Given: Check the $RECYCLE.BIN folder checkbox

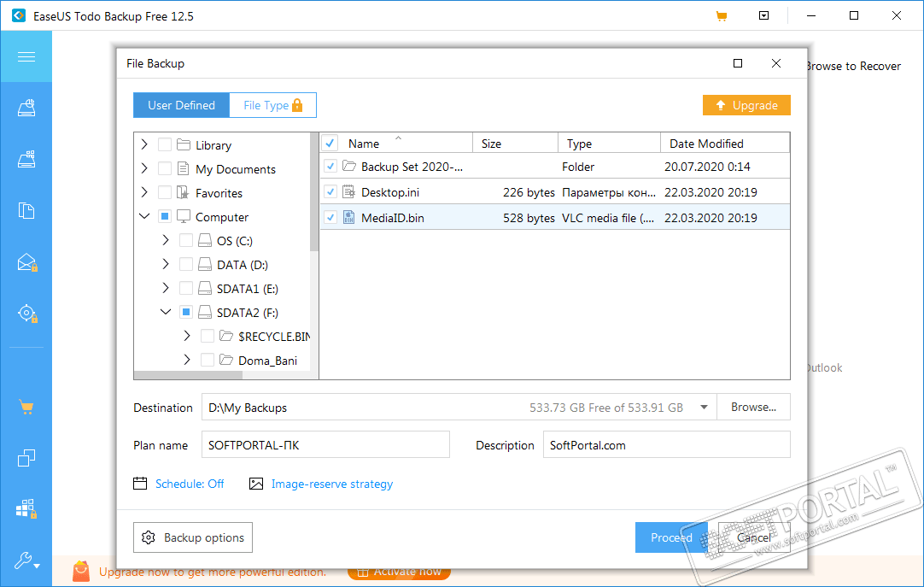Looking at the screenshot, I should (x=208, y=336).
